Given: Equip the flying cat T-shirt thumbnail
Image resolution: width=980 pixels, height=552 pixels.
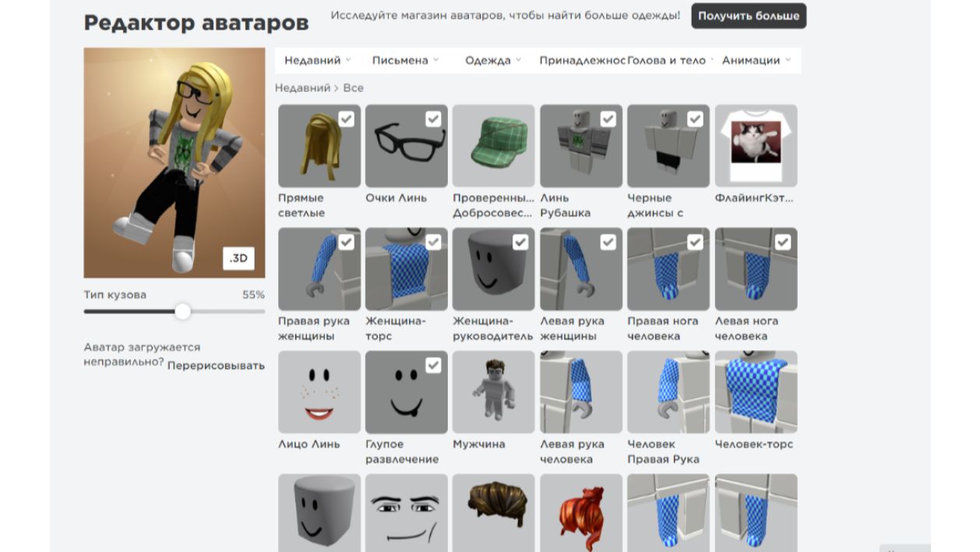Looking at the screenshot, I should [756, 146].
